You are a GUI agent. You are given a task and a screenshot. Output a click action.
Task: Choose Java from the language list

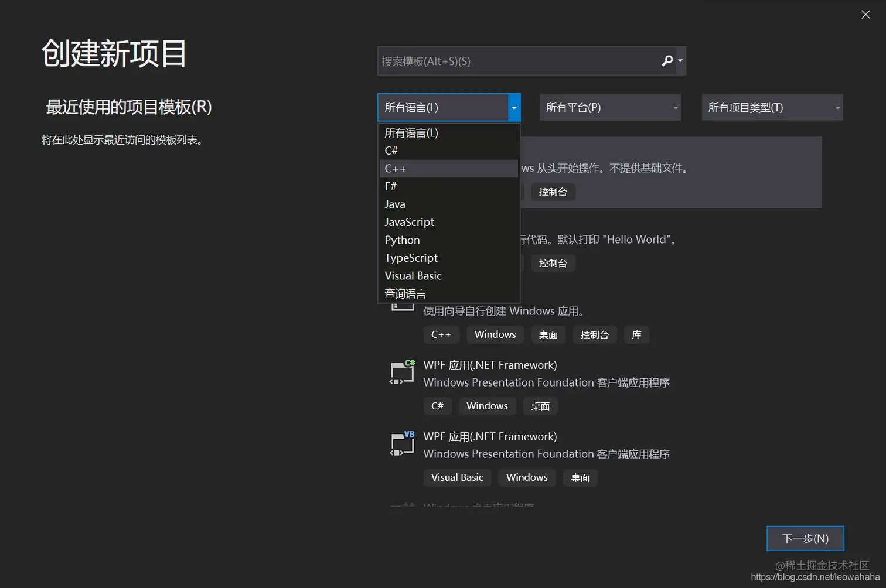coord(449,204)
